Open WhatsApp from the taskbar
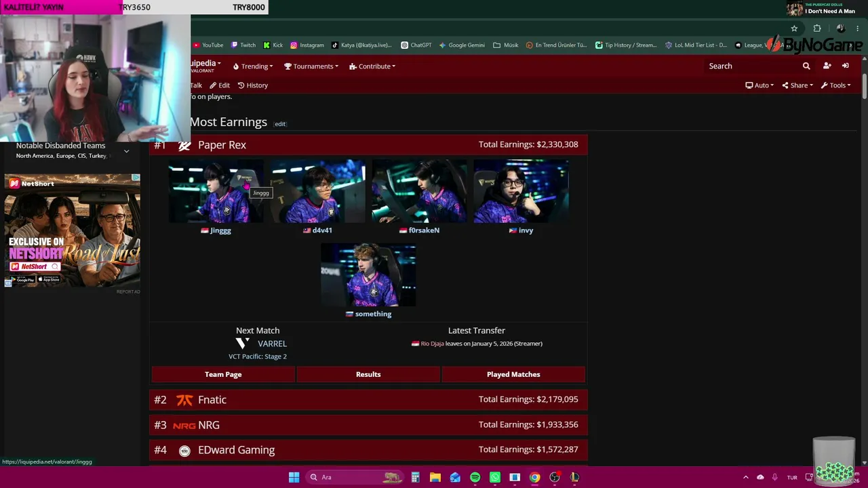The height and width of the screenshot is (488, 868). point(495,477)
